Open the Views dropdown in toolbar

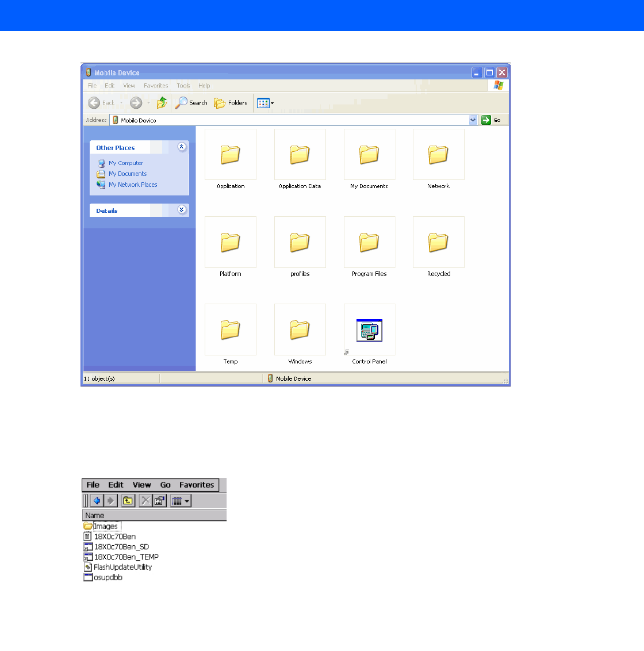(265, 102)
